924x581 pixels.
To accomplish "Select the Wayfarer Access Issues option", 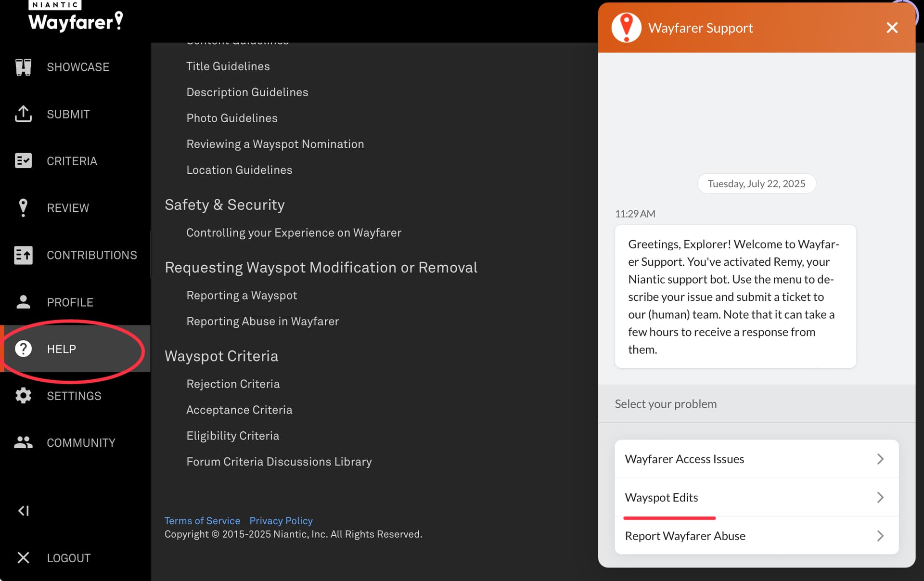I will tap(757, 459).
